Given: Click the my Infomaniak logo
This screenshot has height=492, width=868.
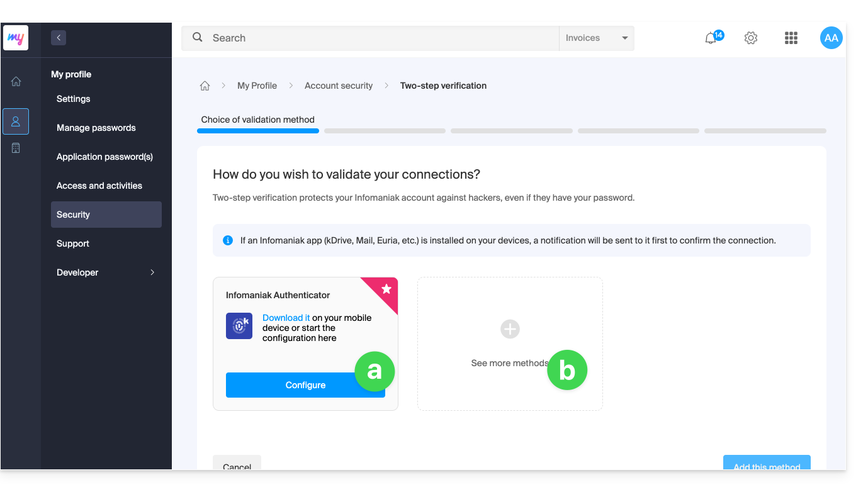Looking at the screenshot, I should click(x=16, y=38).
